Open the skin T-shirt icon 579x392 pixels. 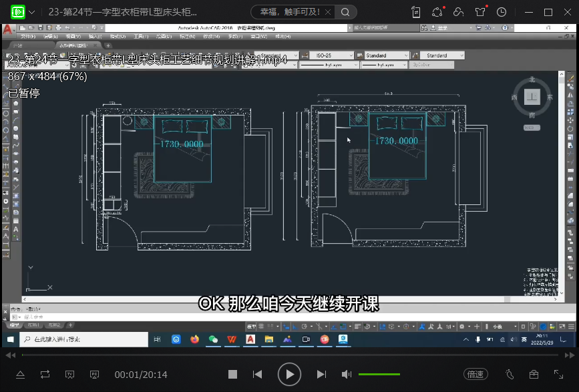[480, 12]
